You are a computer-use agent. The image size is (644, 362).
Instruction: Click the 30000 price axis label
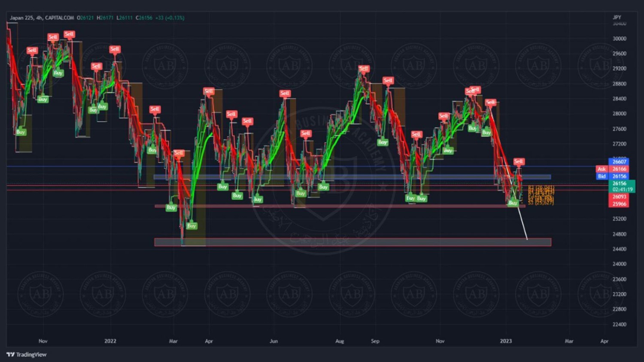coord(619,39)
